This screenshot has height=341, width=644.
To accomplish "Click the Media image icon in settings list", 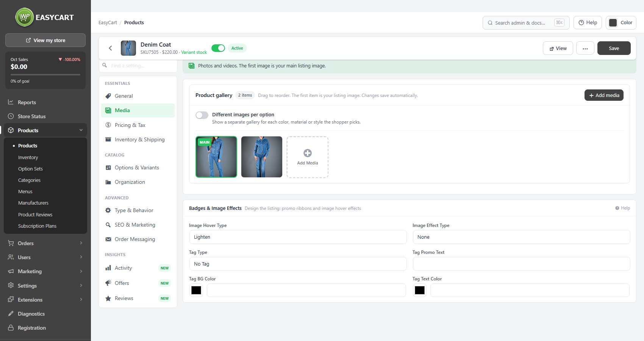I will click(108, 110).
